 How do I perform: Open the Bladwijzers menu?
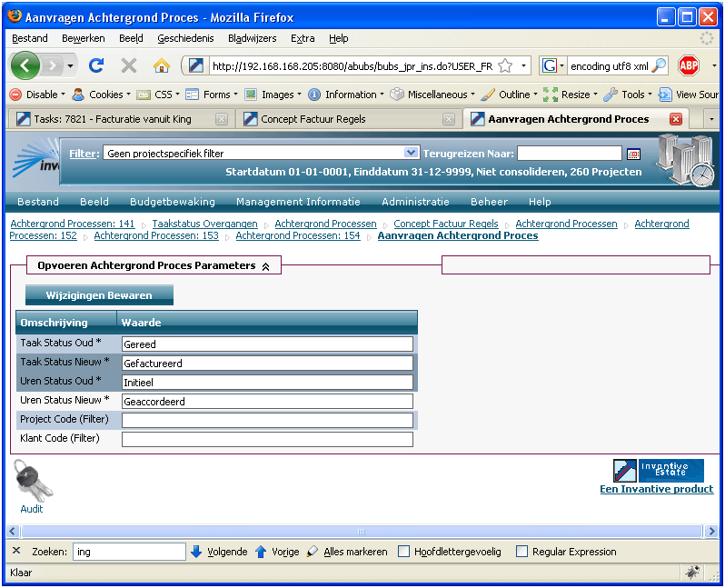pos(252,38)
